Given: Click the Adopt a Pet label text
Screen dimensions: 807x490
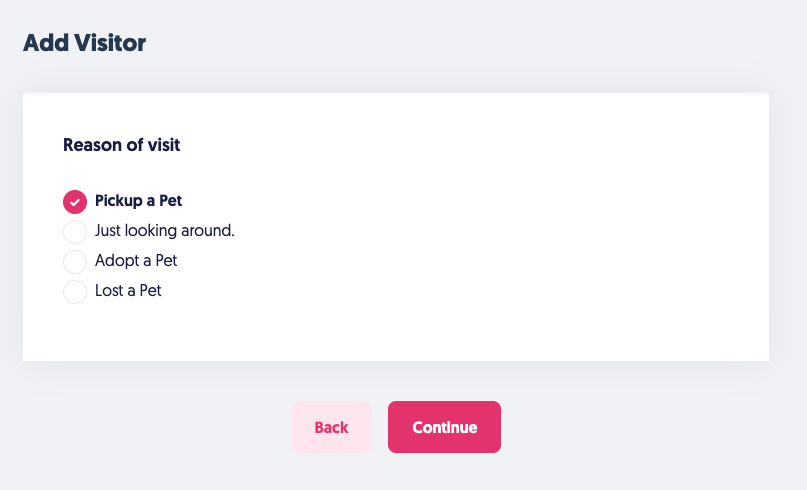Looking at the screenshot, I should pos(136,261).
